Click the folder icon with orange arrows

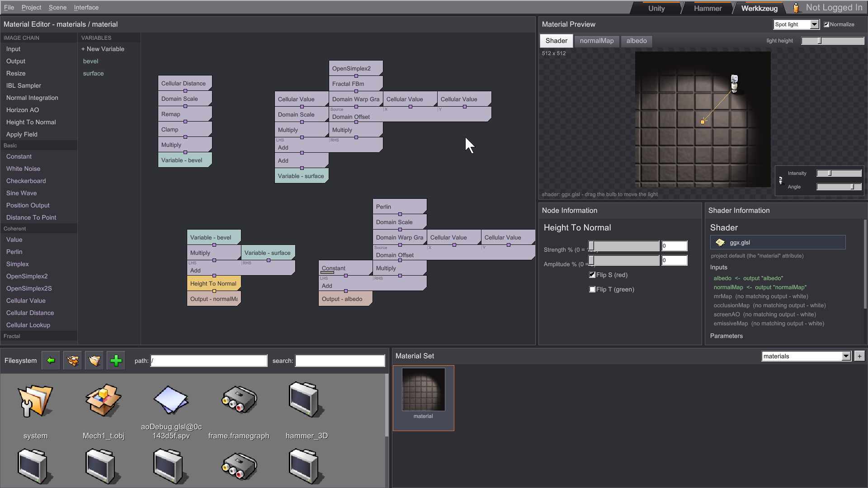pyautogui.click(x=72, y=361)
